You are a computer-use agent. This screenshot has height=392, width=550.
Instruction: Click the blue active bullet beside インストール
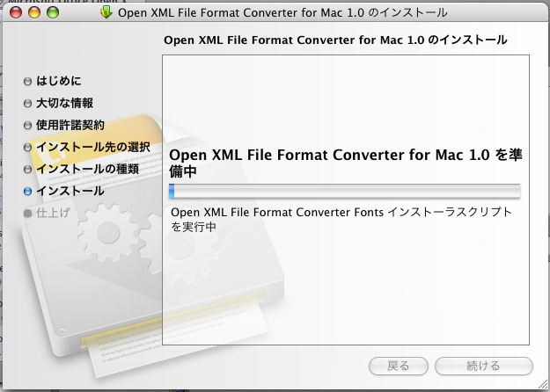pyautogui.click(x=27, y=192)
